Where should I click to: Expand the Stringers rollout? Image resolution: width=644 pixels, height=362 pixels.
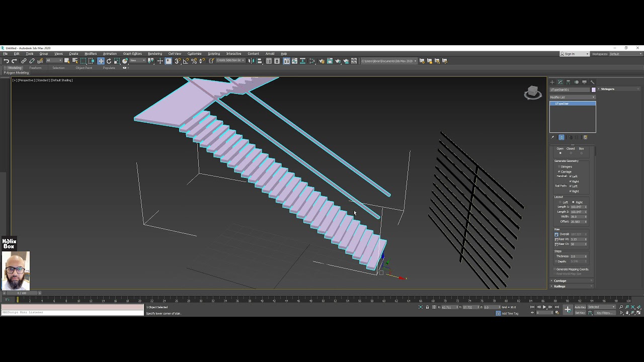click(618, 89)
